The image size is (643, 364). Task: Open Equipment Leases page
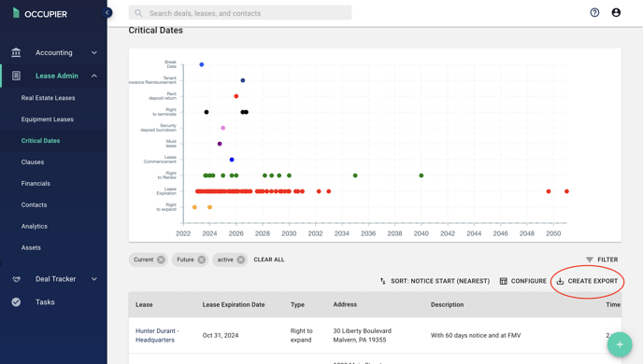[x=47, y=119]
